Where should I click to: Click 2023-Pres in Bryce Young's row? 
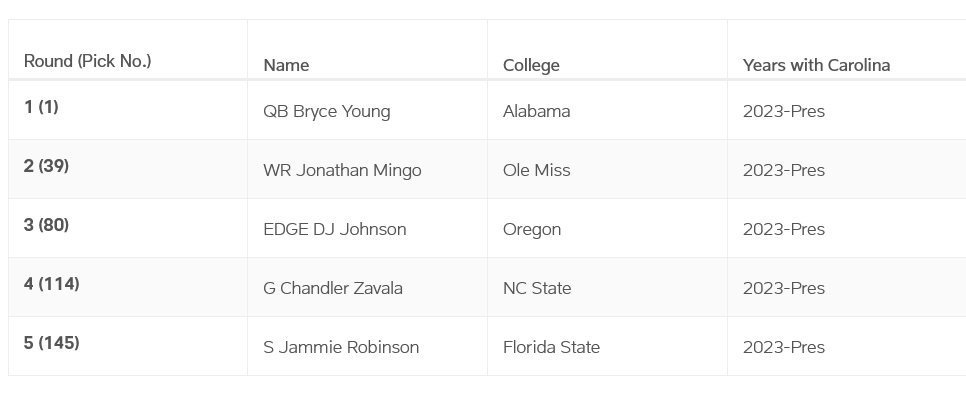784,111
